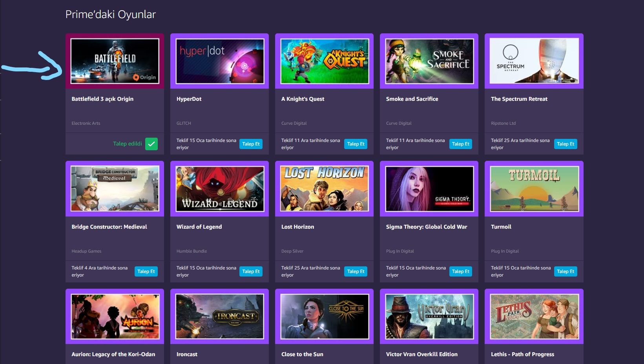Select the 'Wizard of Legend' title text
The height and width of the screenshot is (364, 644).
tap(199, 227)
